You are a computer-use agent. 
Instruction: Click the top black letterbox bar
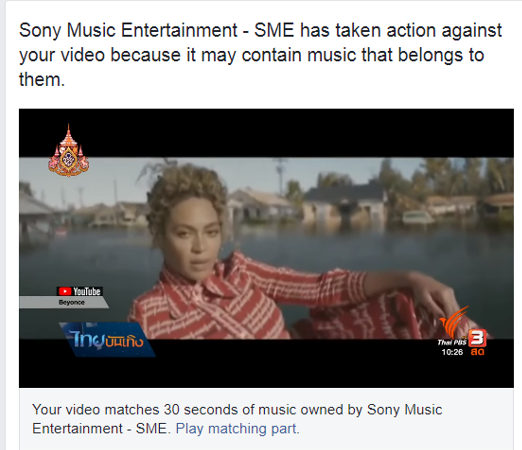pyautogui.click(x=266, y=133)
